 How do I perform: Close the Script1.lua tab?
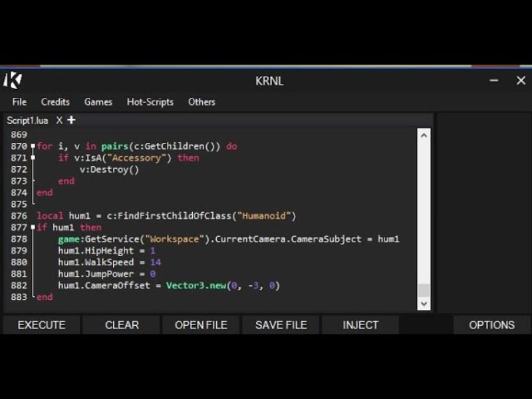(x=59, y=120)
